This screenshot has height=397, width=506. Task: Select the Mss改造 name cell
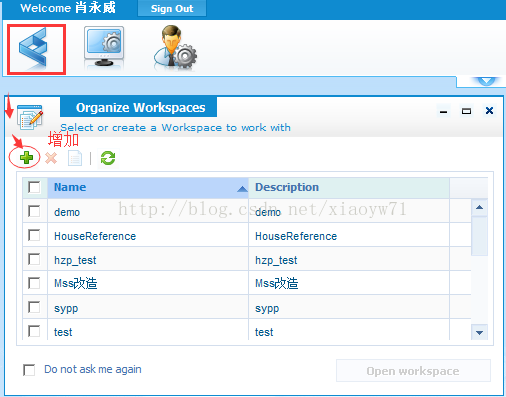148,283
